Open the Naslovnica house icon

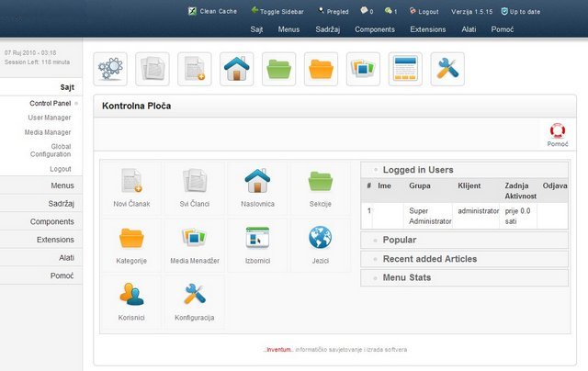(x=256, y=183)
